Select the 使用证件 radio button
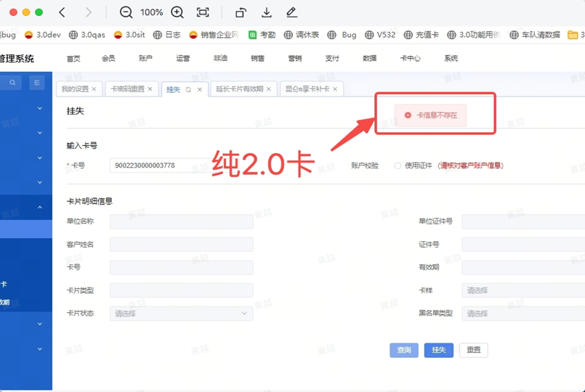Screen dimensions: 585x392 (x=398, y=166)
